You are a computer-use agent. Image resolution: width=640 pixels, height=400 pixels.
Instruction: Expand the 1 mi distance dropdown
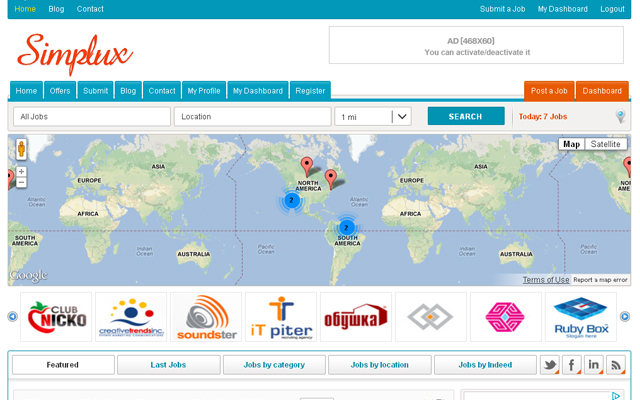click(x=373, y=117)
